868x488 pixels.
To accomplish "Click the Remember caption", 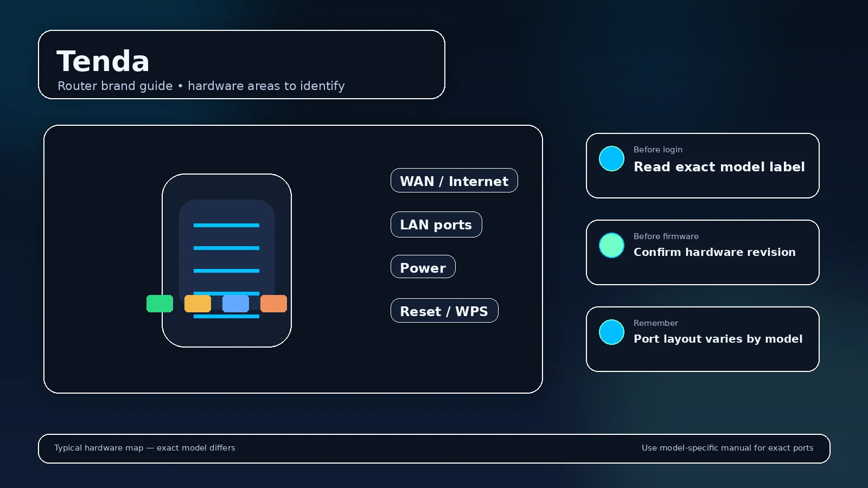I will (x=656, y=323).
